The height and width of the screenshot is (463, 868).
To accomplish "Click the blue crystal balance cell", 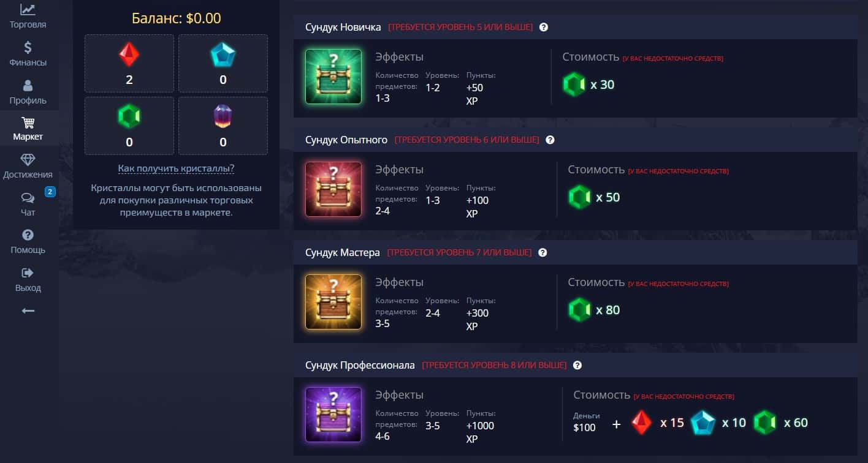I will [x=223, y=63].
